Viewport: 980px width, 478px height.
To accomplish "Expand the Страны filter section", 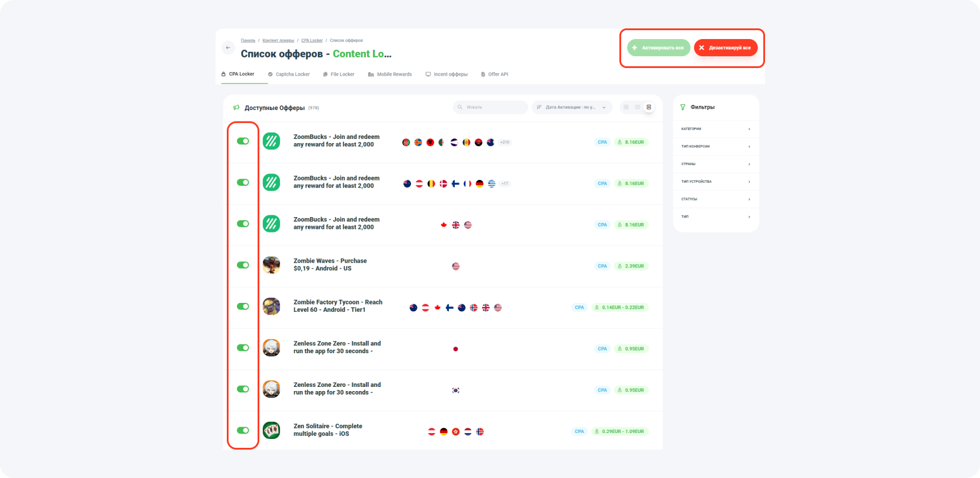I will (715, 164).
